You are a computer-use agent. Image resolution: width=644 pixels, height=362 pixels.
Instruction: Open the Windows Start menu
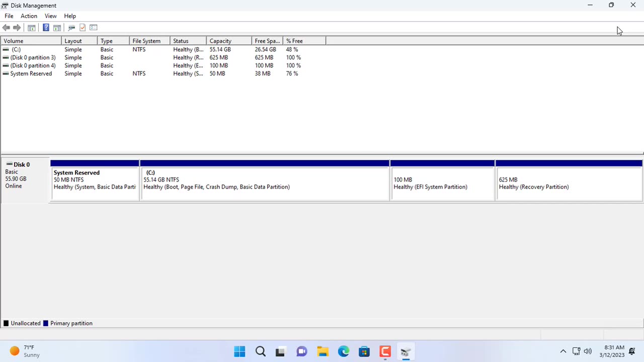(x=239, y=351)
